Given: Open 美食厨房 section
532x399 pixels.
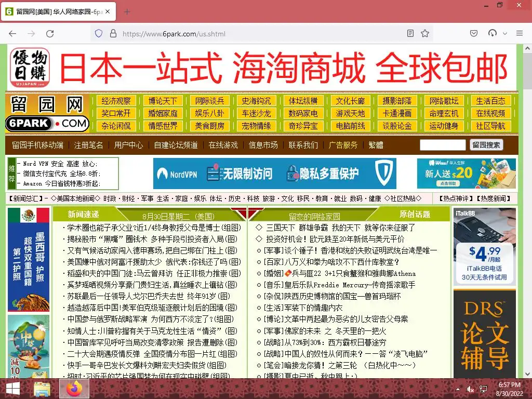Looking at the screenshot, I should (210, 126).
